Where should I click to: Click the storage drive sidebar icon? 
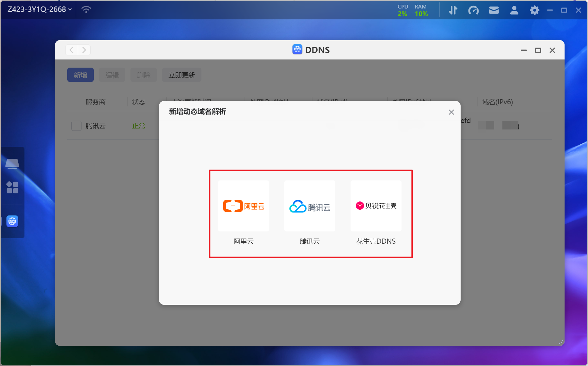click(x=12, y=163)
